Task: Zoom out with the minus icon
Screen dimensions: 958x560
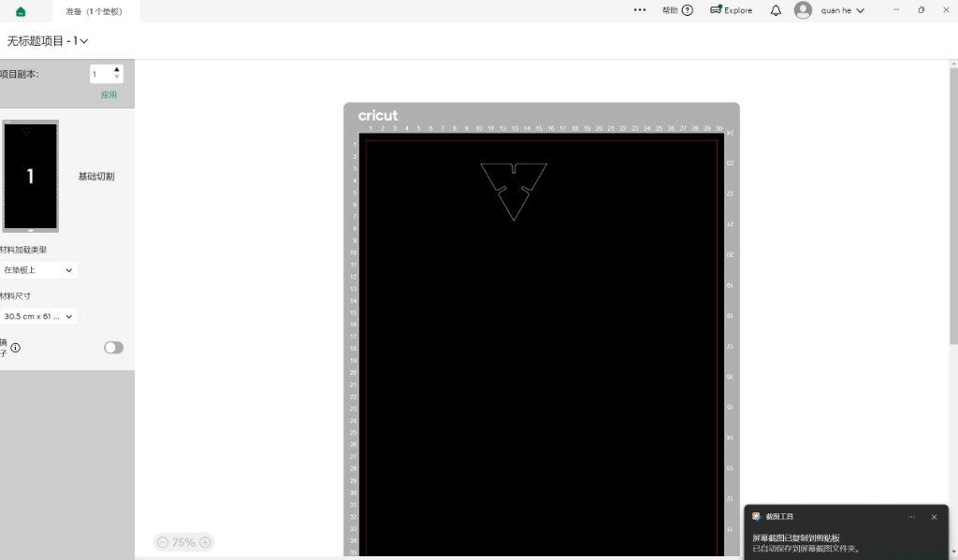Action: pos(163,541)
